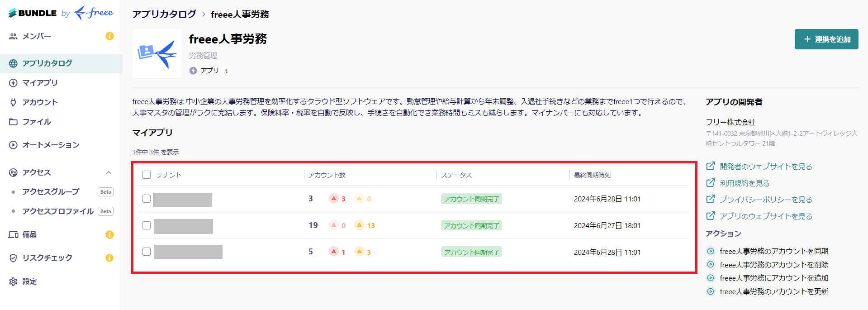The height and width of the screenshot is (310, 868).
Task: Run freee人事労務のアカウントを同期 action
Action: click(x=774, y=251)
